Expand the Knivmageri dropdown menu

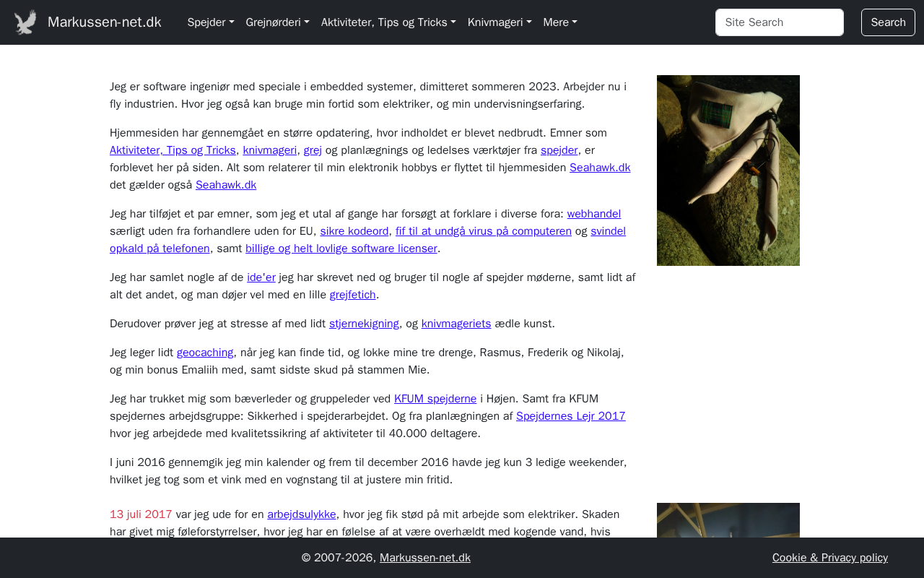pos(500,22)
